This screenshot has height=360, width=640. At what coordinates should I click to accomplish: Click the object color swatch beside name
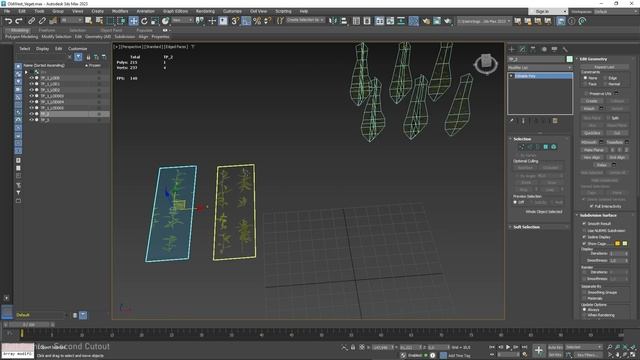569,59
